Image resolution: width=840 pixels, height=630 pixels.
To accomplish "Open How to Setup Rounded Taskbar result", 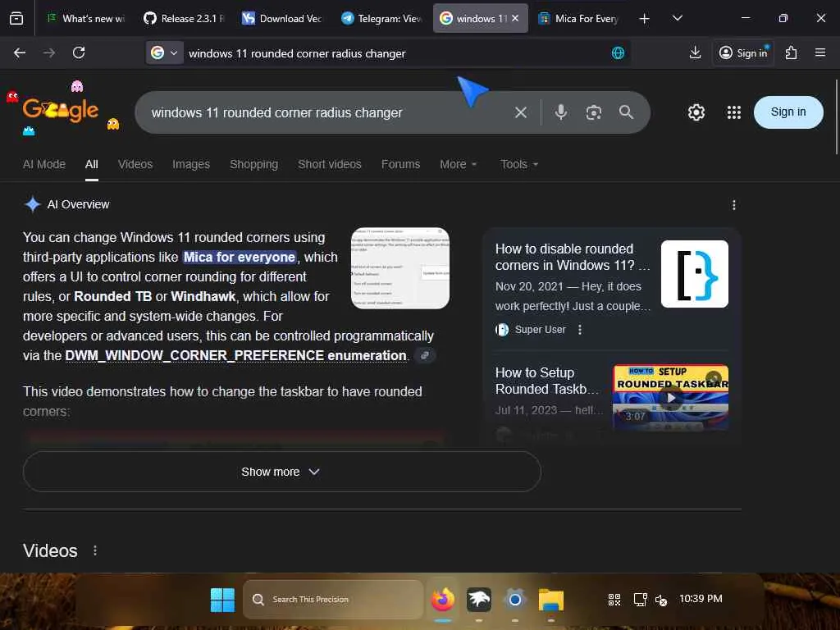I will tap(547, 381).
